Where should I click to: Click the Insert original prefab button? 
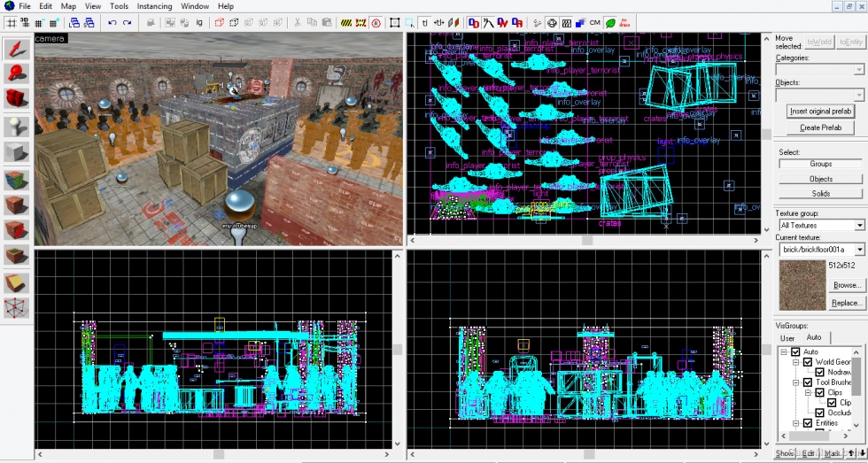click(x=821, y=111)
